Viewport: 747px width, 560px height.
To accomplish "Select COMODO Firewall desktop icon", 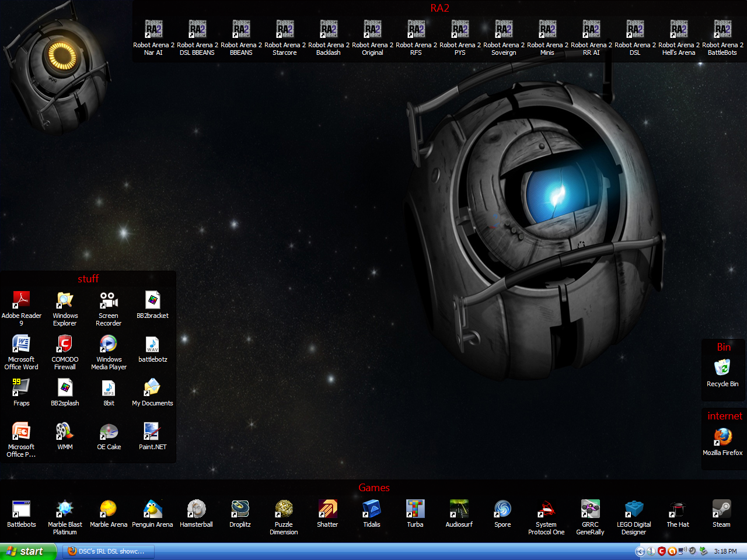I will click(65, 352).
